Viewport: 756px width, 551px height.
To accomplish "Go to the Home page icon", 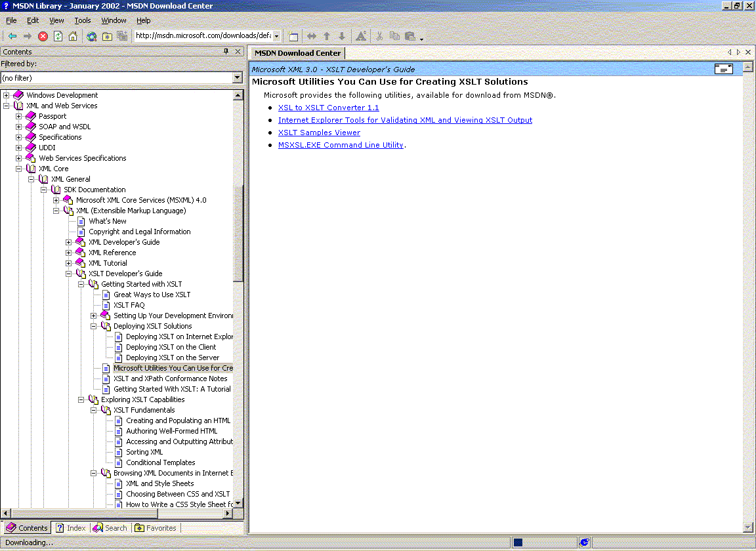I will (73, 36).
